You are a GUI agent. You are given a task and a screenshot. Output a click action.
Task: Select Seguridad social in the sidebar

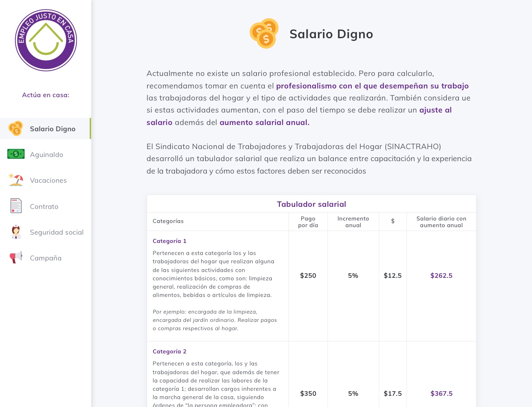click(x=57, y=232)
